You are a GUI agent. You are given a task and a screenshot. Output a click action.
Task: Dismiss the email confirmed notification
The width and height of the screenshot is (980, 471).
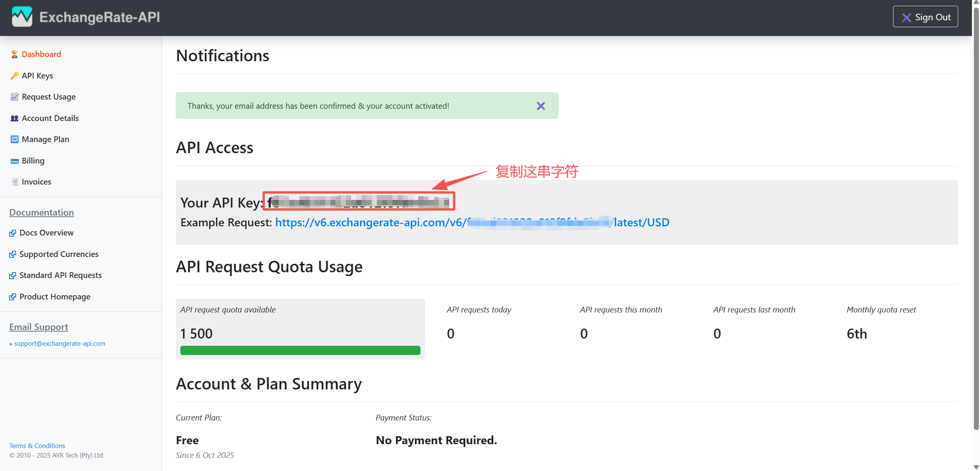coord(540,106)
